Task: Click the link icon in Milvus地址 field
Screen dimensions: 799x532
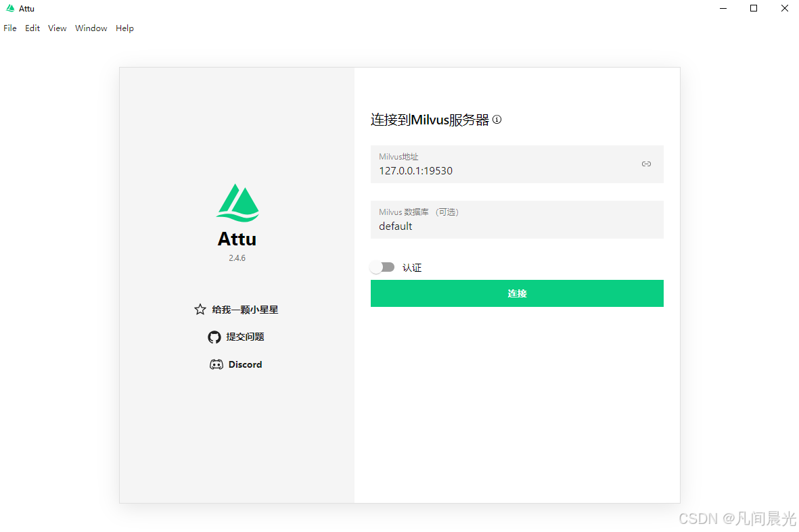Action: click(x=646, y=164)
